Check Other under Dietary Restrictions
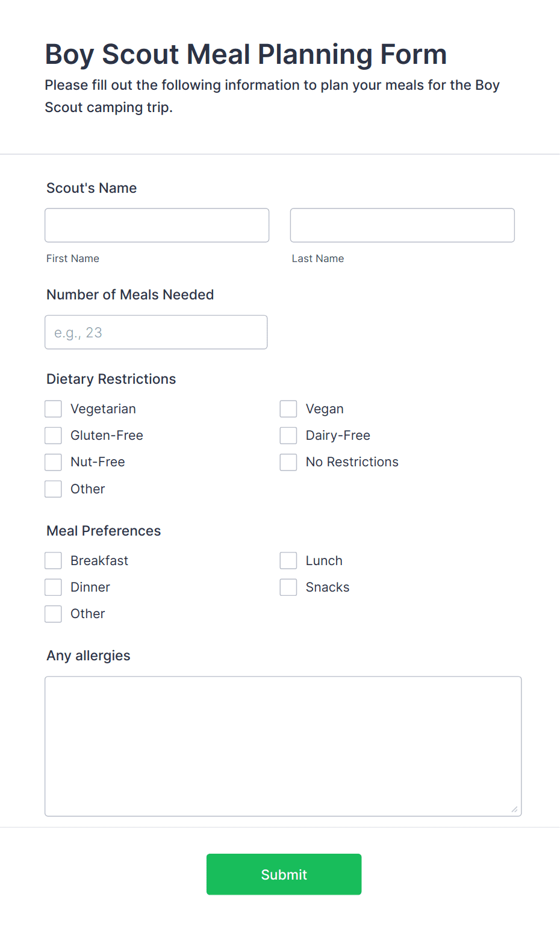Viewport: 560px width, 929px height. [x=53, y=489]
